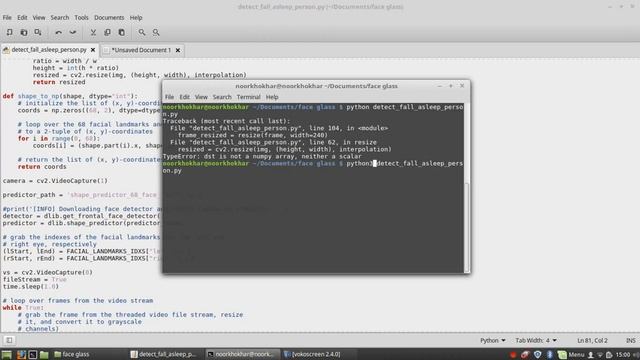Open the Bluetooth tray icon
Viewport: 640px width, 360px height.
pos(550,354)
